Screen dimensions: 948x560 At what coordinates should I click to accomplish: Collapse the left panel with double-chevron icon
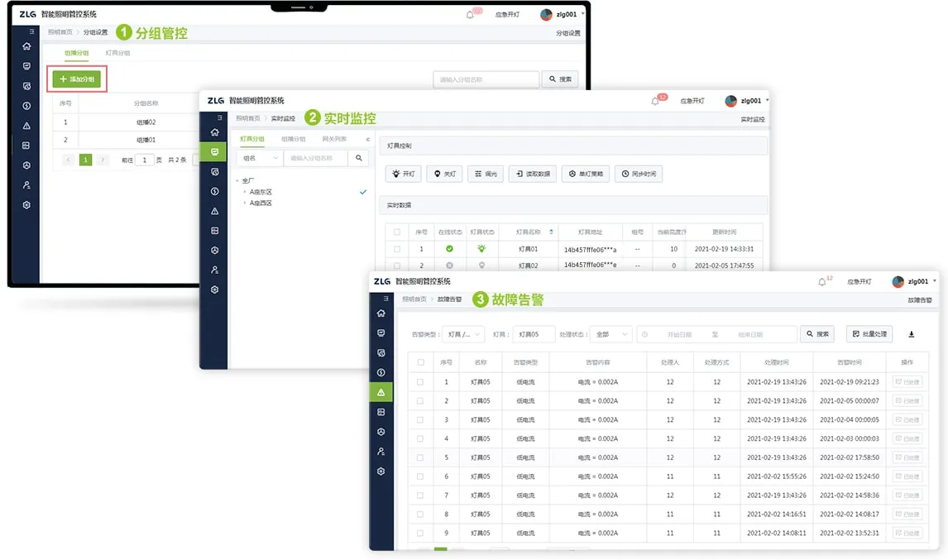click(367, 139)
